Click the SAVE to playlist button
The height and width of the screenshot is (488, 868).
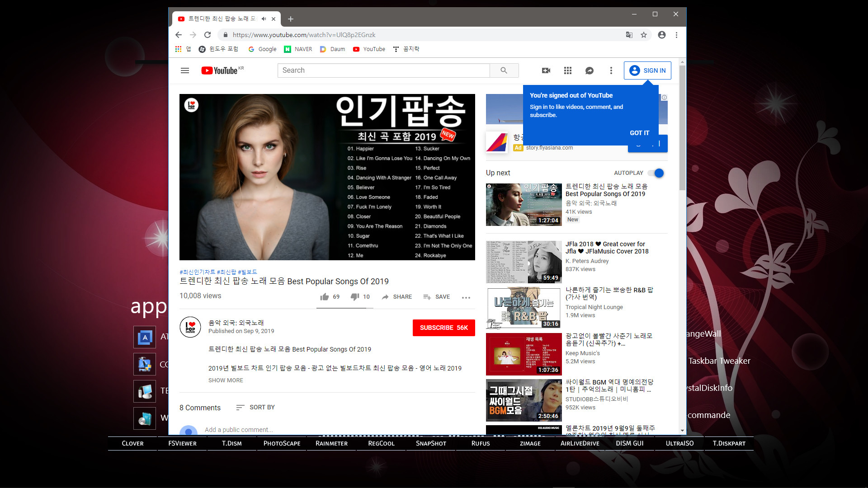tap(437, 297)
